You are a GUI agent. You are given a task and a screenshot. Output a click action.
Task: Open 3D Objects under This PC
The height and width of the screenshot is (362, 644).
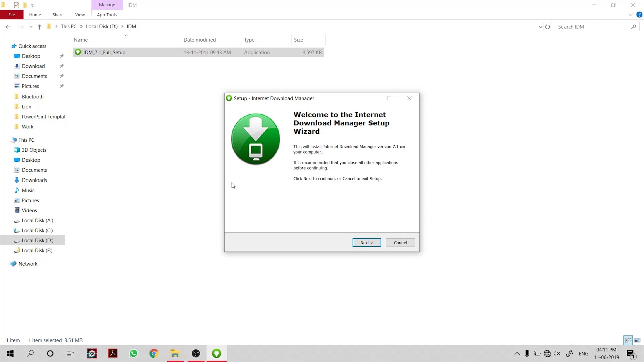[34, 150]
